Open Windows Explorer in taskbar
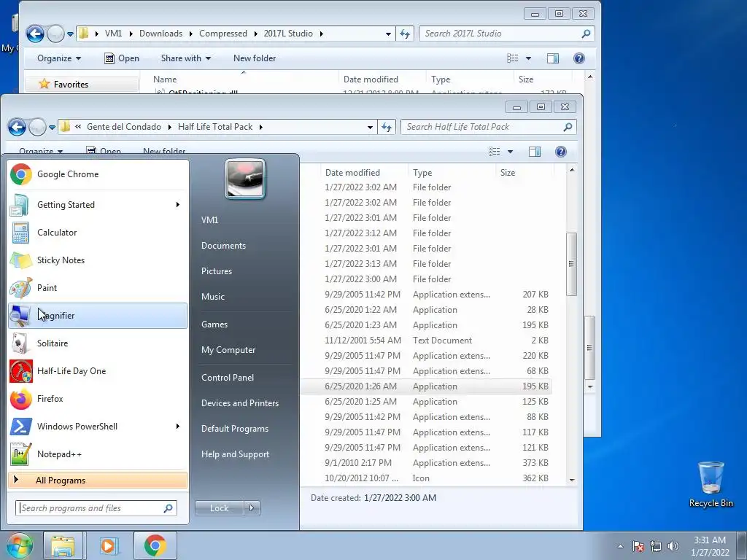The image size is (747, 560). tap(63, 545)
